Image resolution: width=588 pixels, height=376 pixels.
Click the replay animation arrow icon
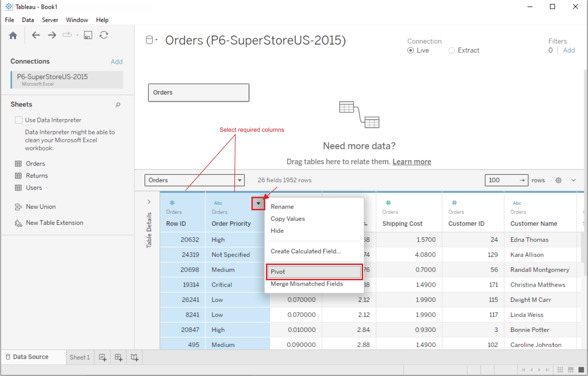(x=67, y=35)
